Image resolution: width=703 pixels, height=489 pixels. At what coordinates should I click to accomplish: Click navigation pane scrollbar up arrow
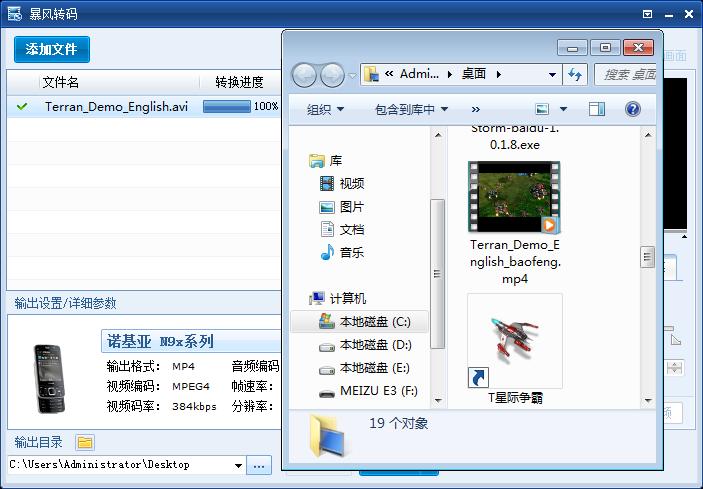pyautogui.click(x=438, y=135)
